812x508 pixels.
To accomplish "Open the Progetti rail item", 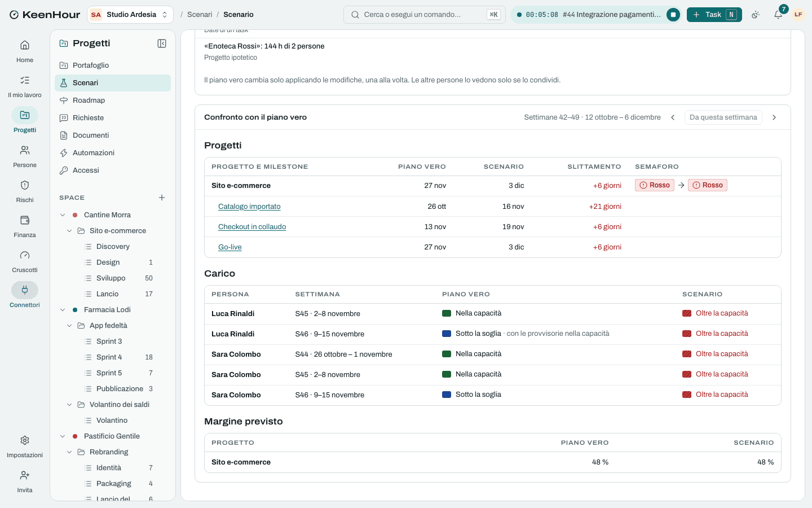I will pyautogui.click(x=25, y=121).
